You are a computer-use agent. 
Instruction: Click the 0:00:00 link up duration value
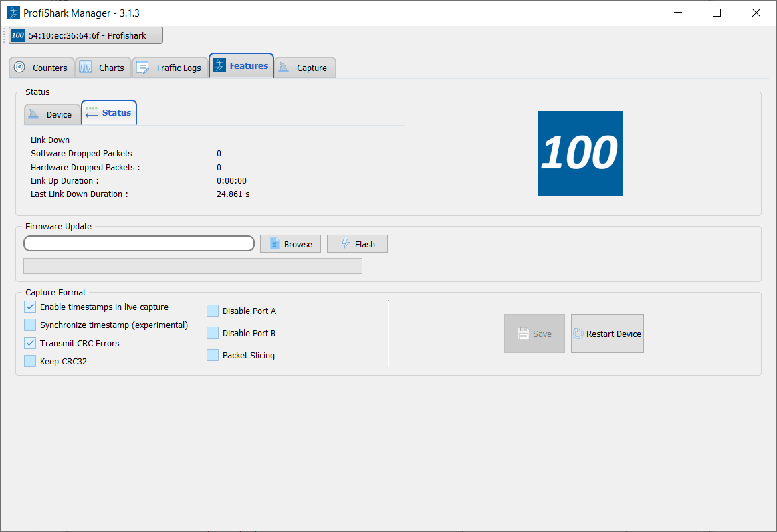pos(231,181)
